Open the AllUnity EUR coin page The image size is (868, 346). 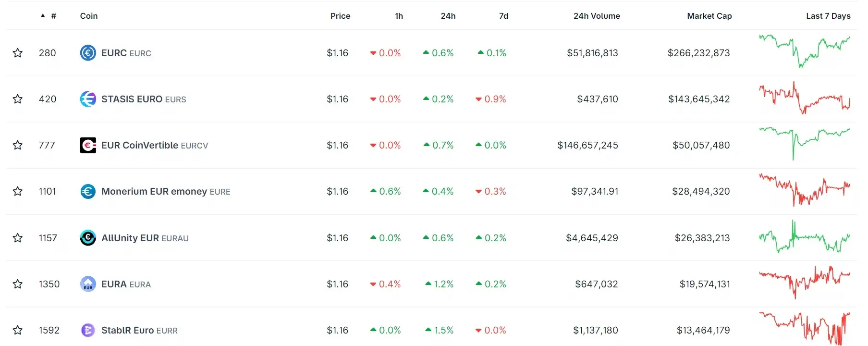click(x=130, y=238)
